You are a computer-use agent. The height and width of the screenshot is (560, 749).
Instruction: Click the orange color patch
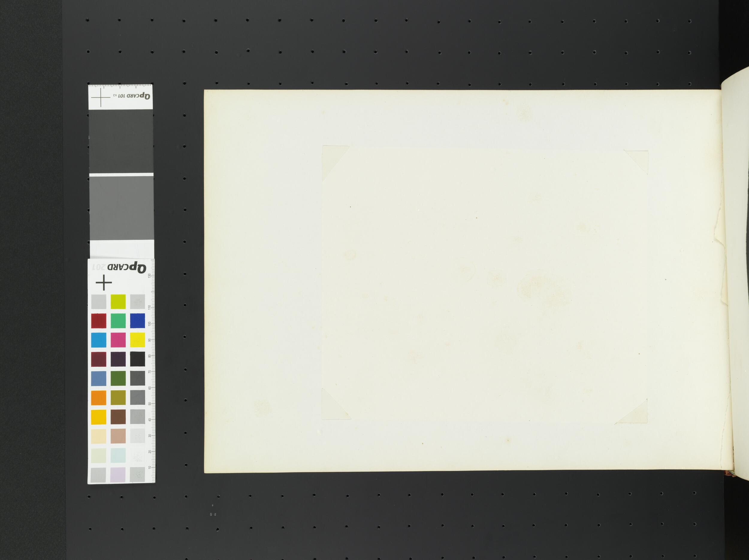tap(99, 398)
